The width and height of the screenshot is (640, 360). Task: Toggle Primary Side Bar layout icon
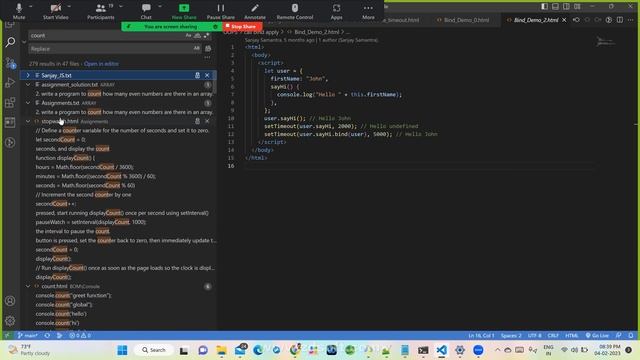(x=544, y=7)
